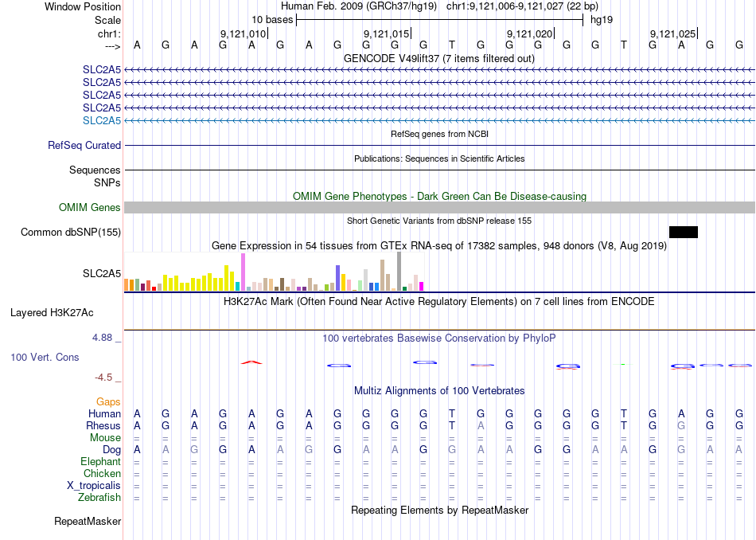This screenshot has height=540, width=756.
Task: Click the 'Rhesus' alignment row label
Action: (x=103, y=425)
